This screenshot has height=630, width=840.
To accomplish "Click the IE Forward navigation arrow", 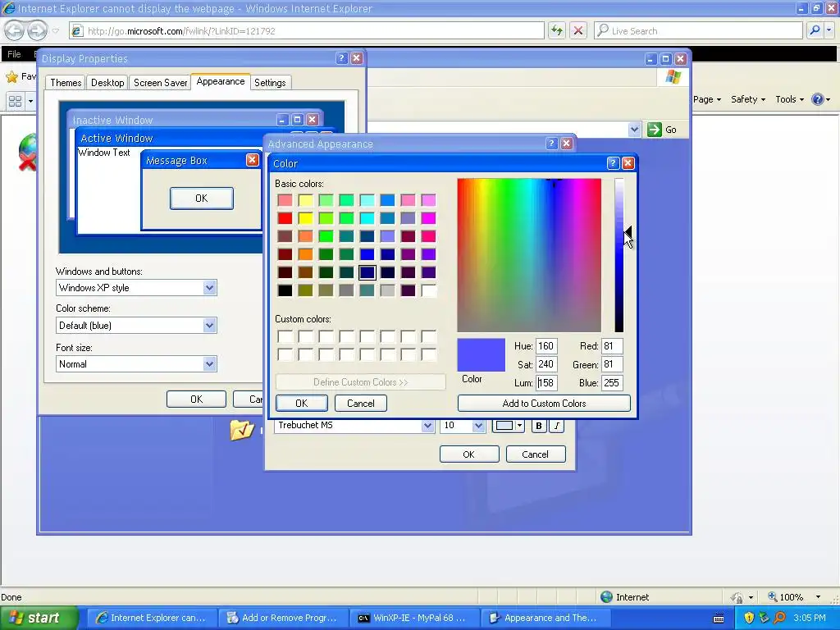I will pos(37,30).
